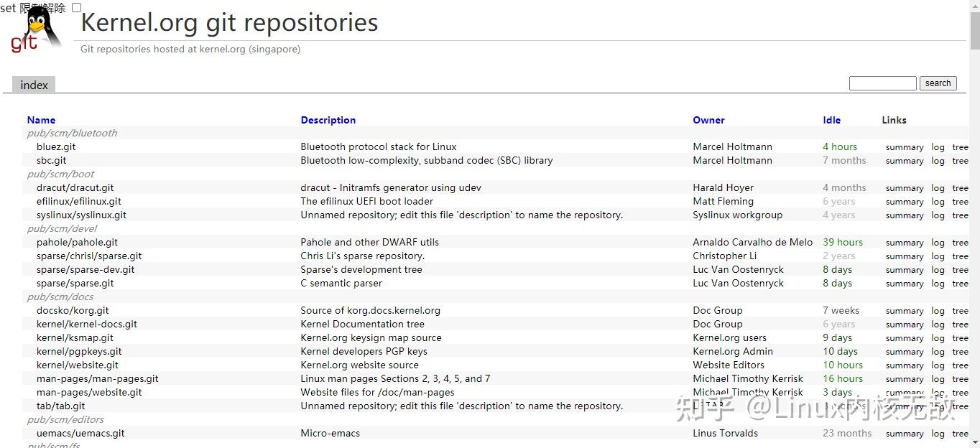Open log link for docsko/korg.git
Screen dimensions: 980x448
pos(938,311)
